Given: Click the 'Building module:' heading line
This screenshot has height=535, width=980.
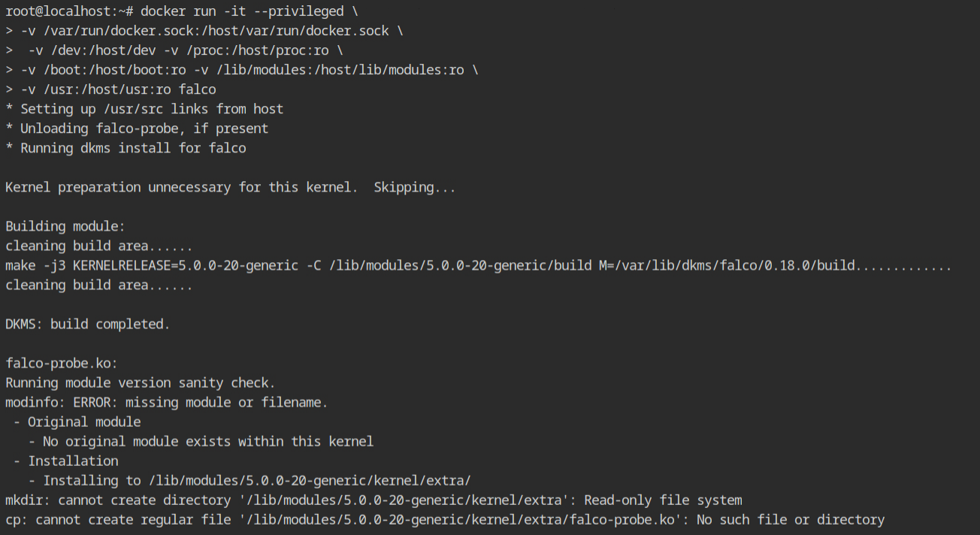Looking at the screenshot, I should pos(65,226).
